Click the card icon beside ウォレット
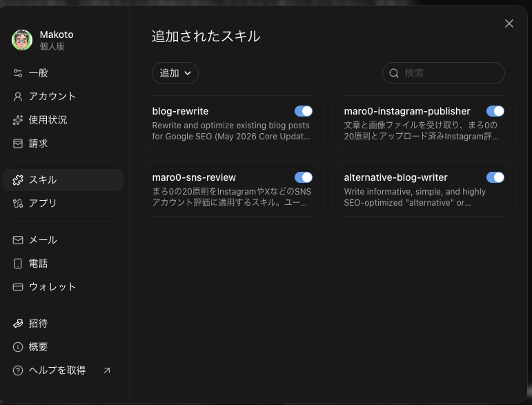The width and height of the screenshot is (532, 405). [18, 287]
